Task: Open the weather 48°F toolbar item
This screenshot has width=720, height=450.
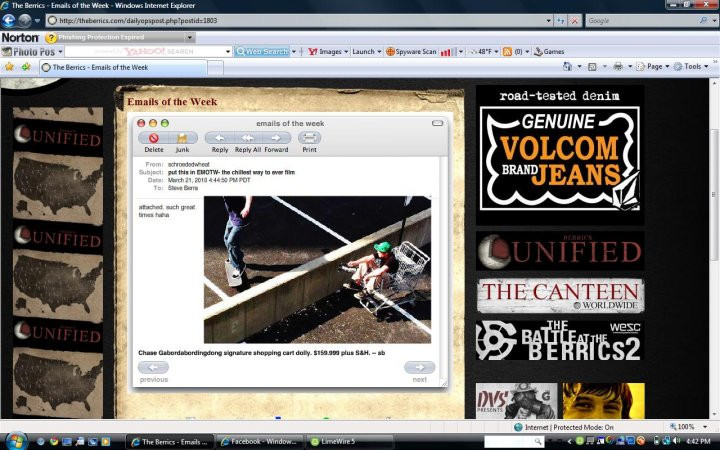Action: pyautogui.click(x=482, y=51)
